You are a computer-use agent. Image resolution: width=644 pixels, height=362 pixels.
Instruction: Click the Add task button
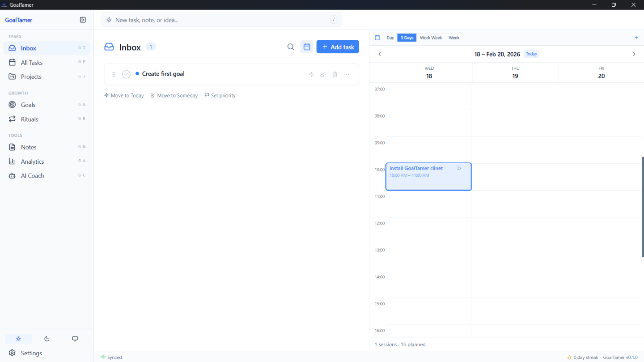[338, 47]
